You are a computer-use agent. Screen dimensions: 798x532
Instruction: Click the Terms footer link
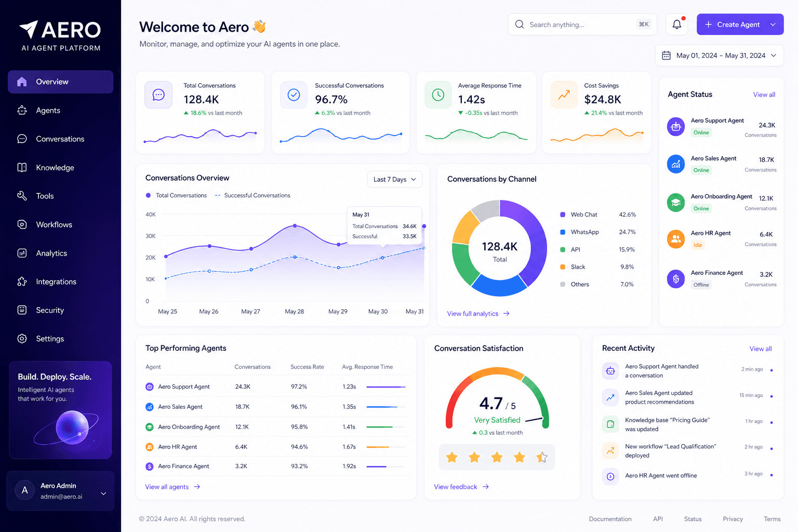point(772,519)
